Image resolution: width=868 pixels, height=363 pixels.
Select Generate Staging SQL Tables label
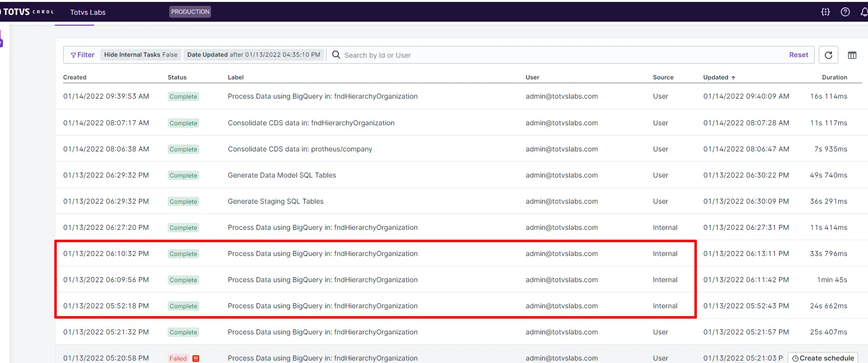[x=276, y=201]
